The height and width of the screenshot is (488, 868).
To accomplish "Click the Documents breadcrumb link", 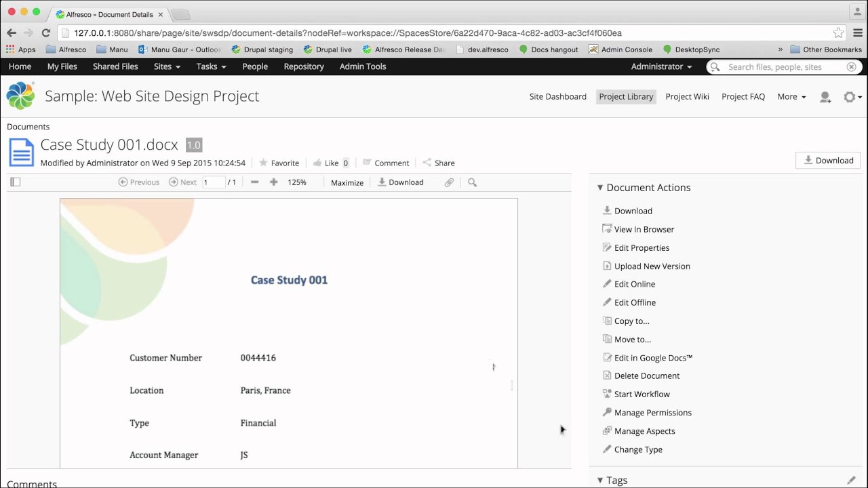I will coord(28,127).
